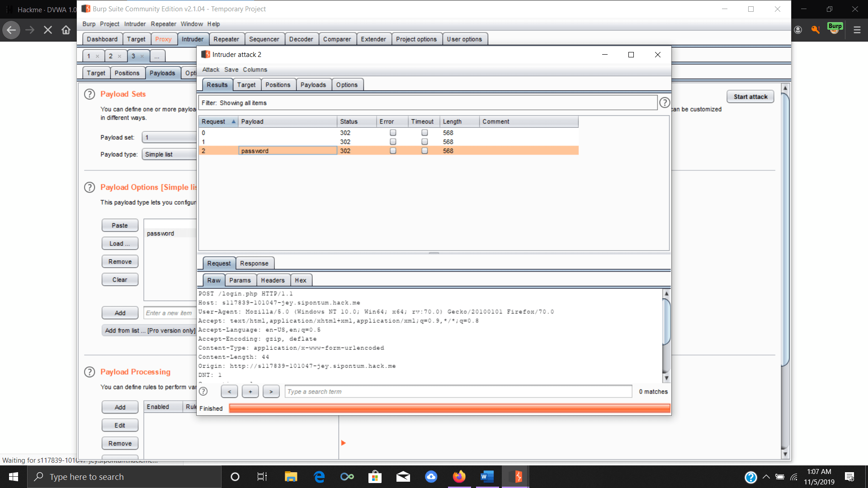Toggle Timeout checkbox for request 1
This screenshot has height=488, width=868.
(425, 142)
